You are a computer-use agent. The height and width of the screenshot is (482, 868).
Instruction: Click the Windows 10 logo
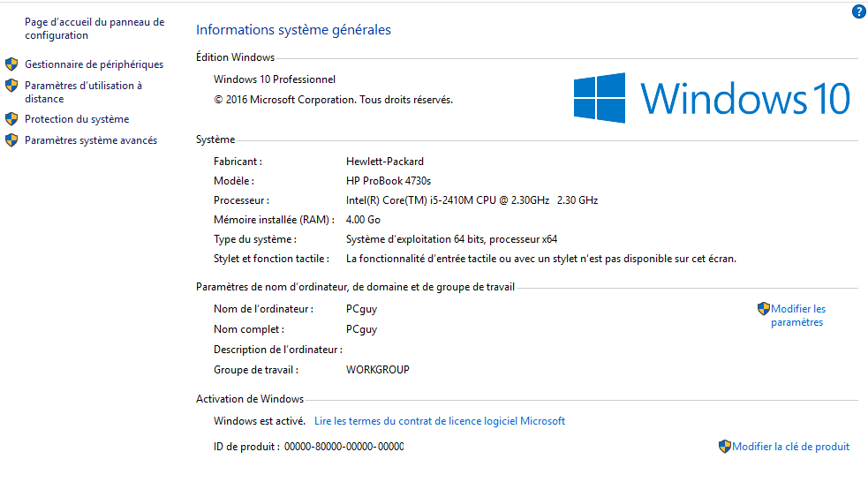pyautogui.click(x=712, y=97)
